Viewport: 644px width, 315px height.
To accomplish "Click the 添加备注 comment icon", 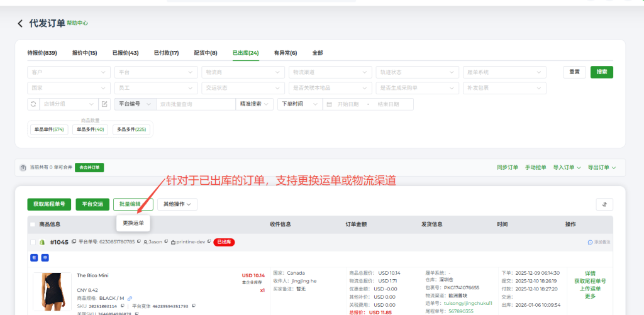I will point(591,242).
